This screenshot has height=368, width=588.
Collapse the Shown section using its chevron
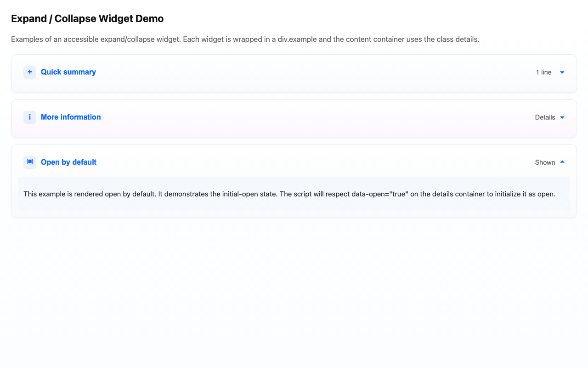pos(562,162)
